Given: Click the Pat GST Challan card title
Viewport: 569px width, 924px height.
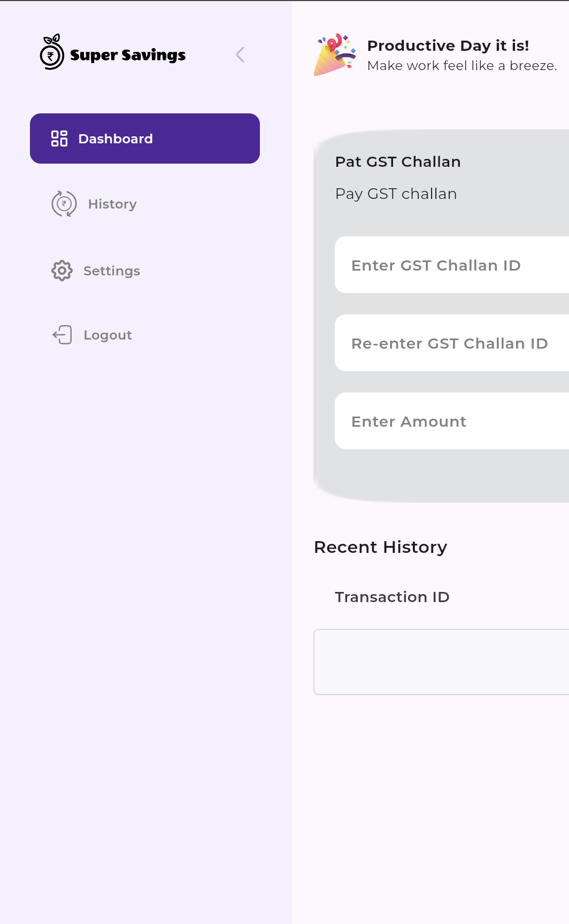Looking at the screenshot, I should (x=398, y=162).
